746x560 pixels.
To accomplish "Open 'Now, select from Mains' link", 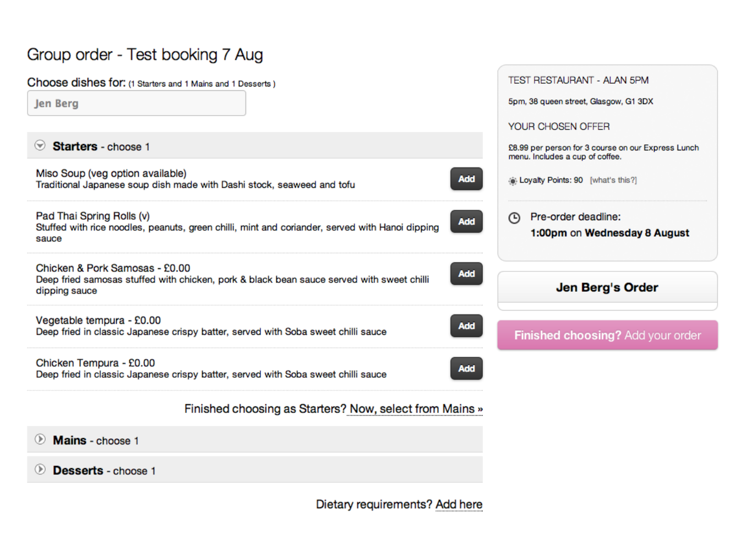I will coord(416,409).
